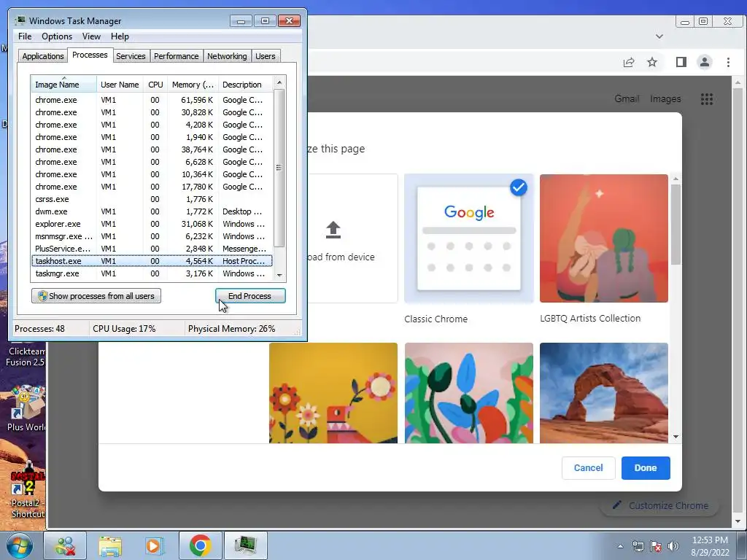
Task: Click the selected checkmark on Classic Chrome
Action: point(519,187)
